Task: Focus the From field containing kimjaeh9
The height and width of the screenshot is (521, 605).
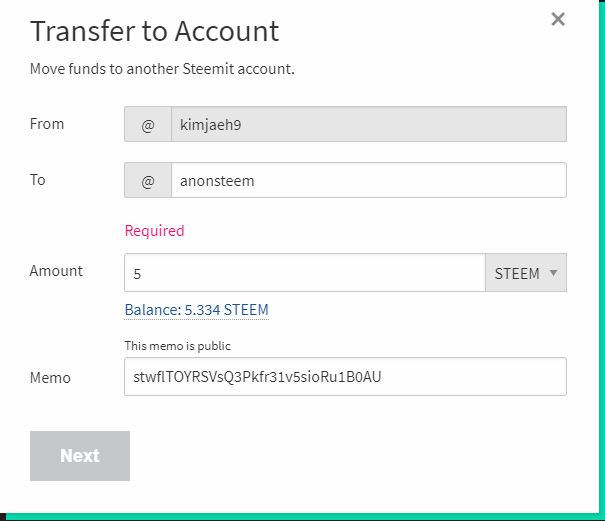Action: point(368,125)
